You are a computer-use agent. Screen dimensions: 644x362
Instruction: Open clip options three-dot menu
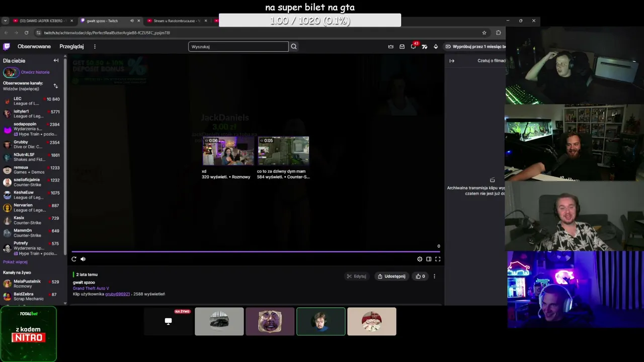pyautogui.click(x=434, y=276)
